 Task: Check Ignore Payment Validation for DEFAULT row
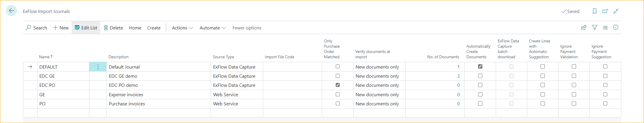[x=574, y=67]
